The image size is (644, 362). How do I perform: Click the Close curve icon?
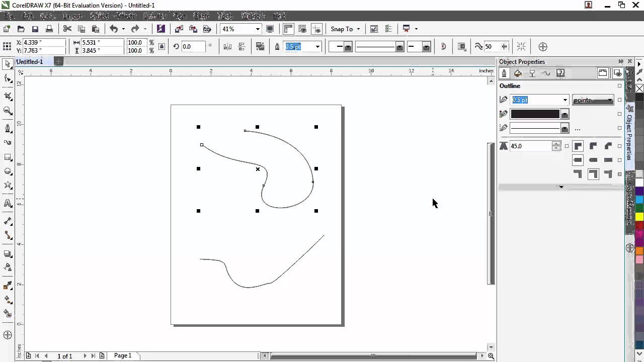coord(443,47)
